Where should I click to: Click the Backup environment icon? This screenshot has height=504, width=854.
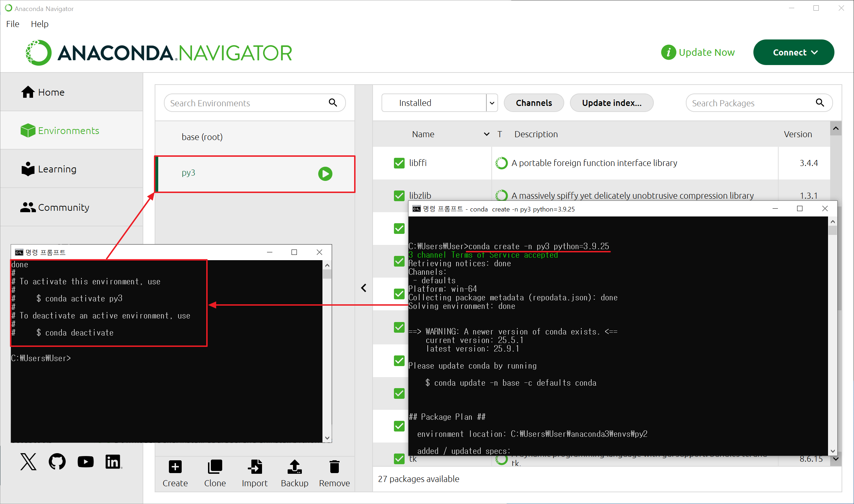point(294,467)
